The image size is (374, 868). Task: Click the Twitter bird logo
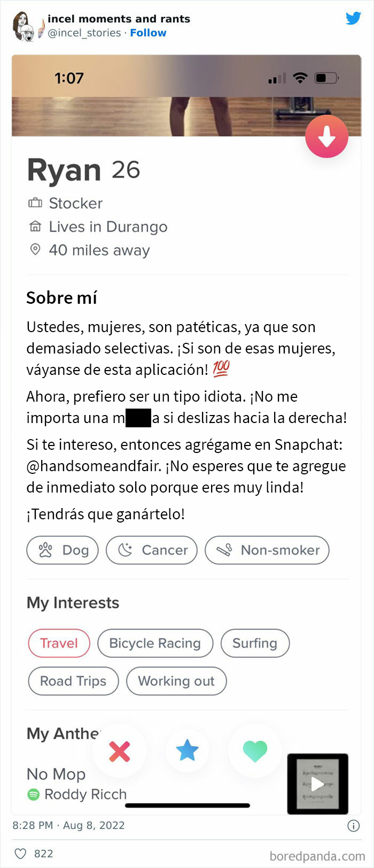click(353, 19)
